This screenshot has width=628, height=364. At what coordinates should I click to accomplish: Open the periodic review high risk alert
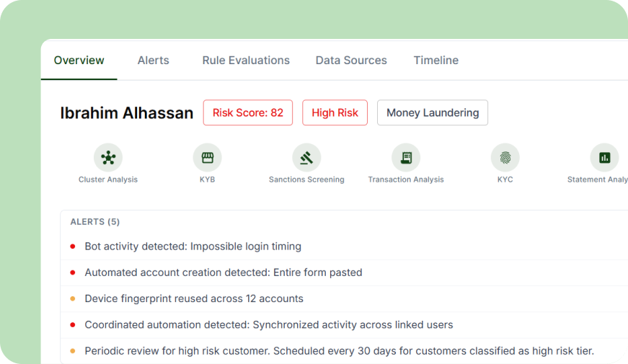339,351
